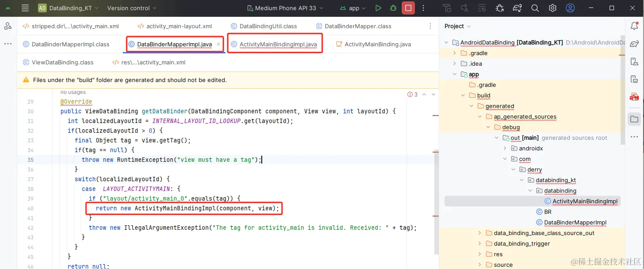
Task: Open the DataBindingUtil.class tab
Action: (x=264, y=26)
